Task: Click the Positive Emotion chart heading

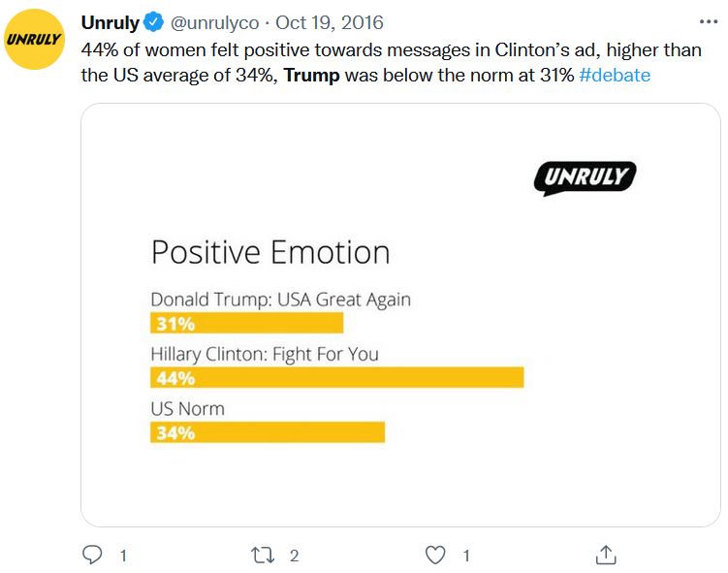Action: click(x=270, y=253)
